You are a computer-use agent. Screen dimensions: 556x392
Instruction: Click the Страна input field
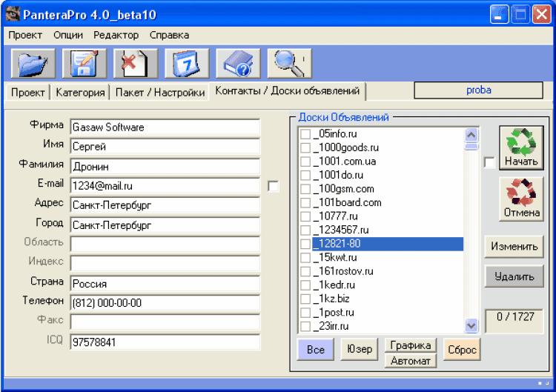[165, 284]
